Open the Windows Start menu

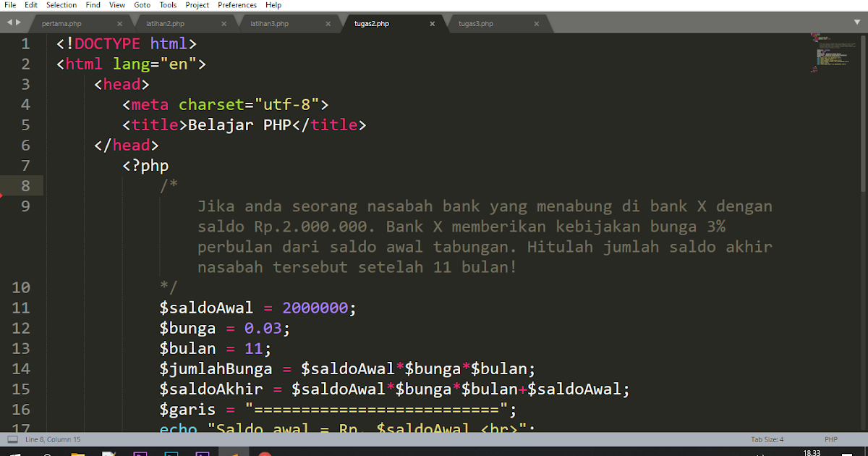point(14,452)
